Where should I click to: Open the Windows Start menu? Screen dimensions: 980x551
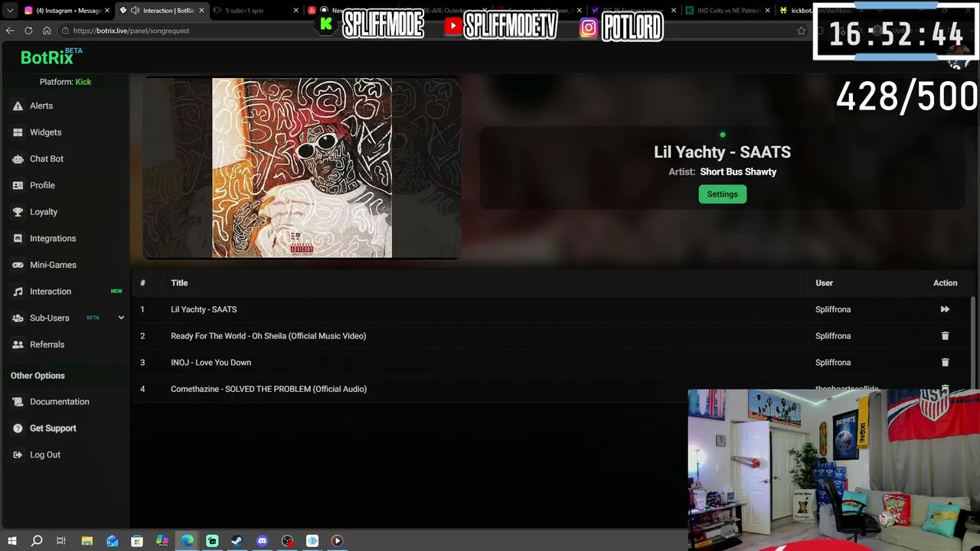(x=11, y=541)
